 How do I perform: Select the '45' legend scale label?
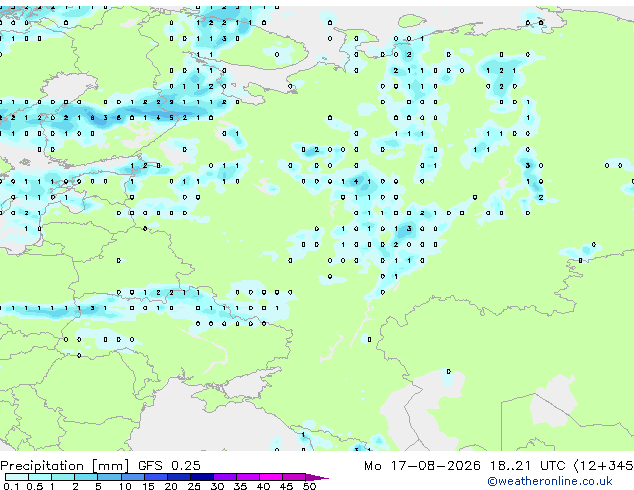(286, 486)
